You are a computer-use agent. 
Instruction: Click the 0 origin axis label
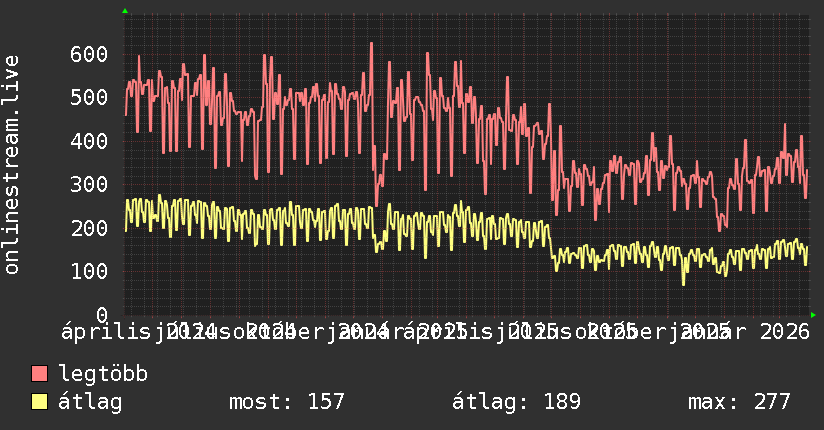[102, 315]
